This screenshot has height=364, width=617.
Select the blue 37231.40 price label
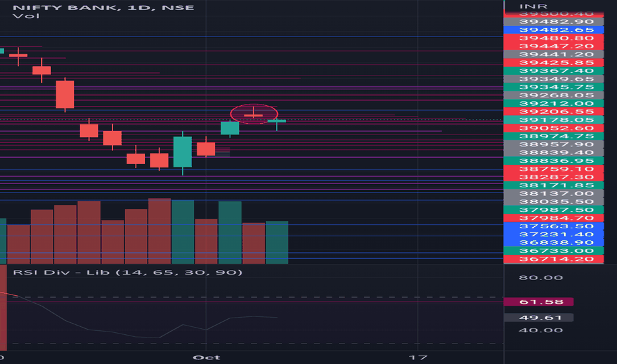[553, 234]
